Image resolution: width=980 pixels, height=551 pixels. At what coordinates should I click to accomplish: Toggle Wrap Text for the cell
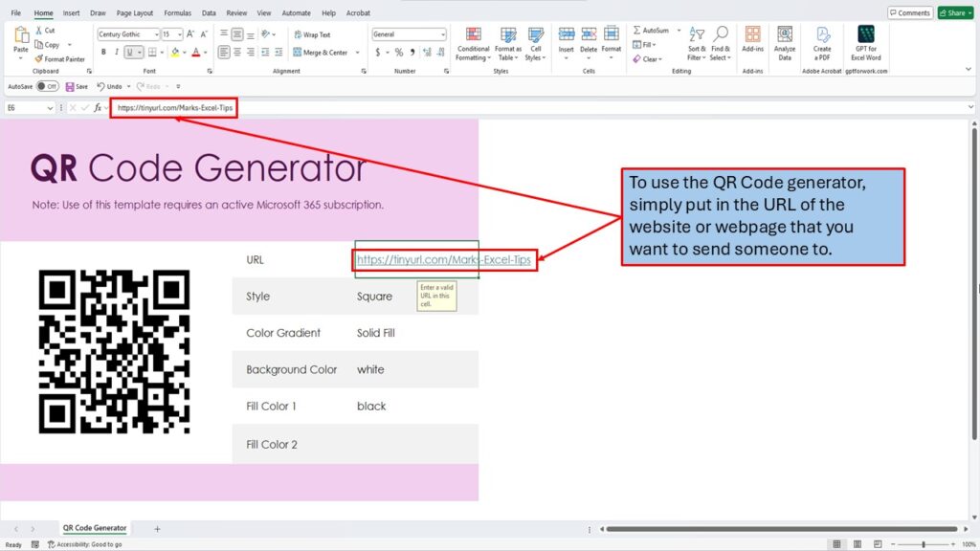312,34
